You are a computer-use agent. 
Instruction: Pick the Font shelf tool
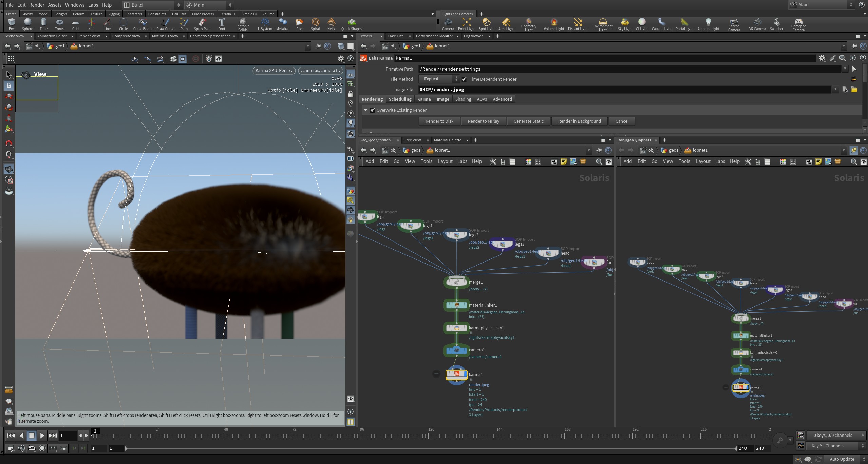click(x=222, y=24)
